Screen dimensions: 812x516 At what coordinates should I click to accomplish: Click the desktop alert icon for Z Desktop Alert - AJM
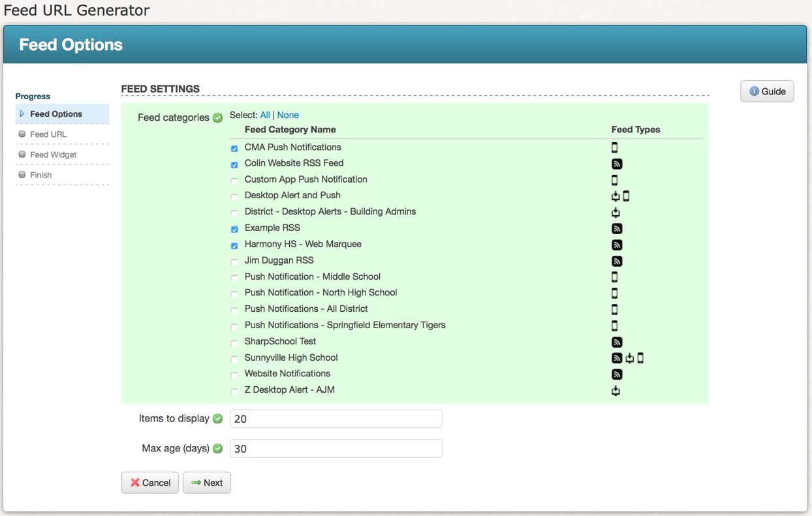point(614,390)
